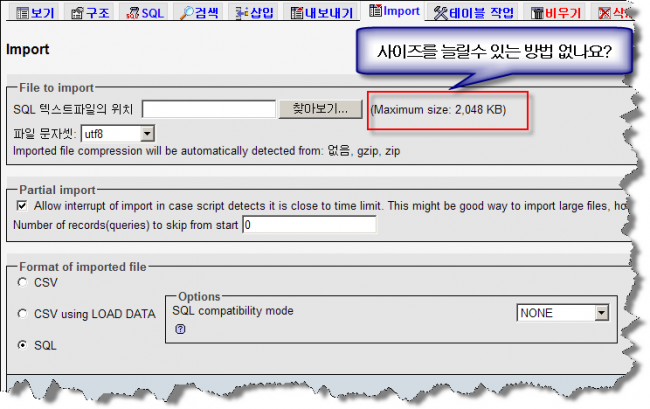
Task: Click the SQL tab icon
Action: [133, 13]
